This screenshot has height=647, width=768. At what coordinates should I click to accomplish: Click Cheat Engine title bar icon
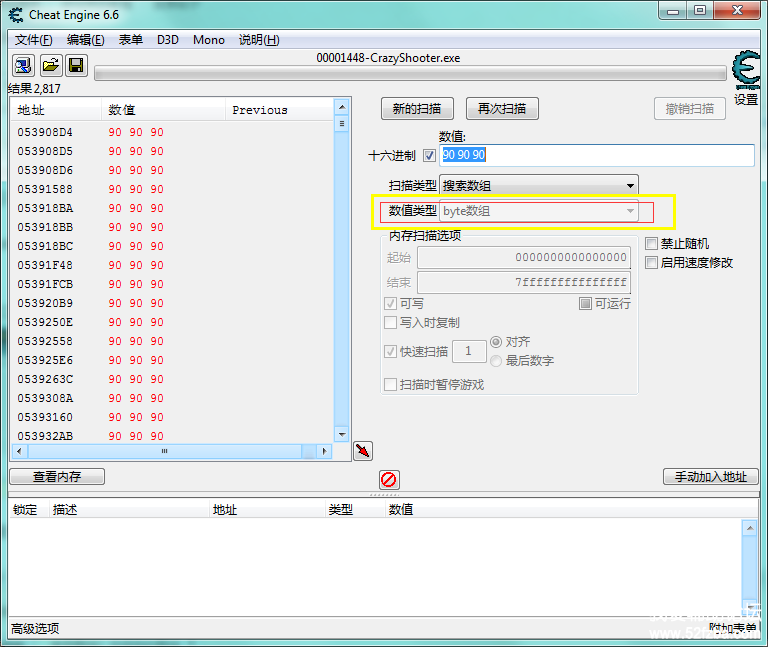(16, 15)
